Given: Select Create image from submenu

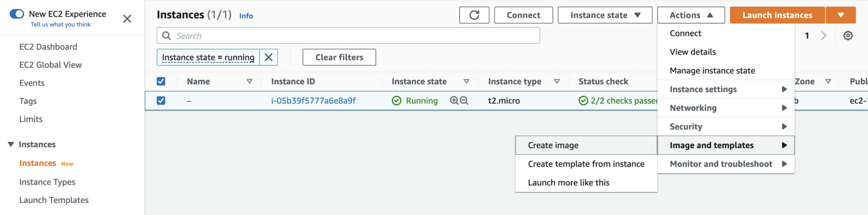Looking at the screenshot, I should (x=586, y=145).
